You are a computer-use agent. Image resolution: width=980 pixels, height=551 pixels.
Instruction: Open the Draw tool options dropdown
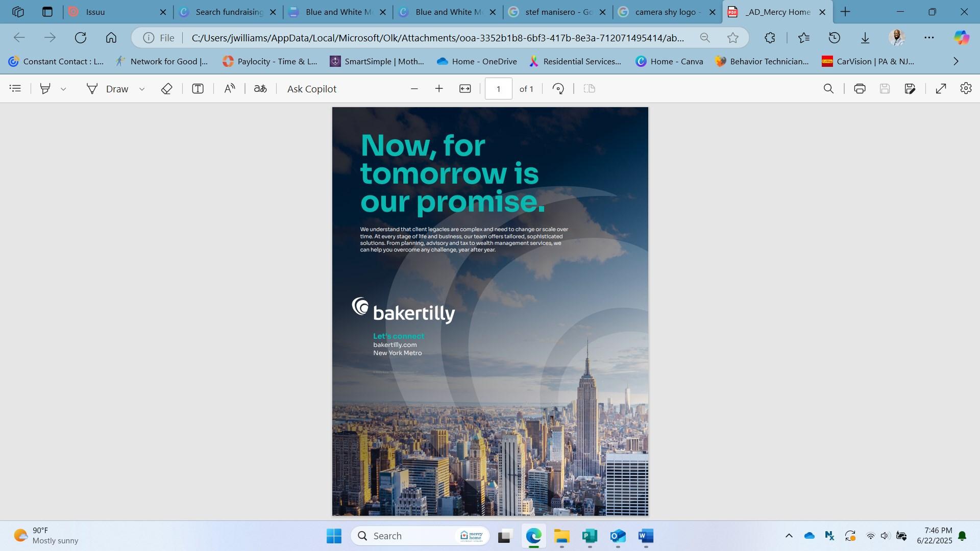pos(142,89)
